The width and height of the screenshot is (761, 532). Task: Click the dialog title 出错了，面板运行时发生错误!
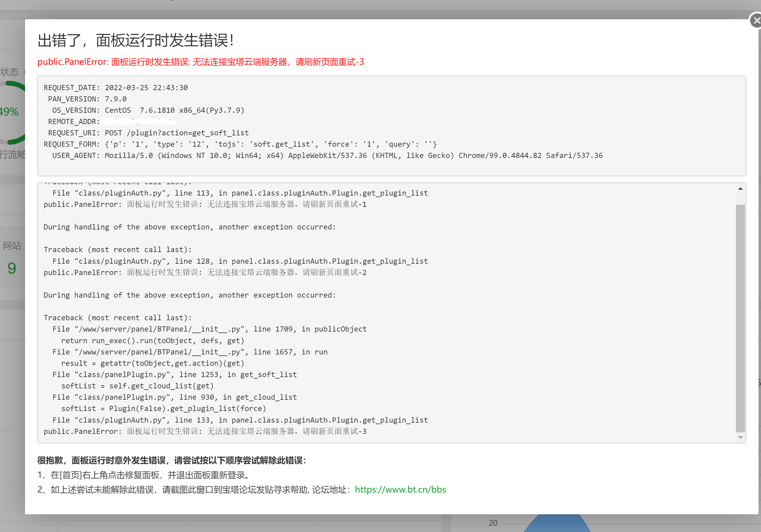(x=136, y=40)
